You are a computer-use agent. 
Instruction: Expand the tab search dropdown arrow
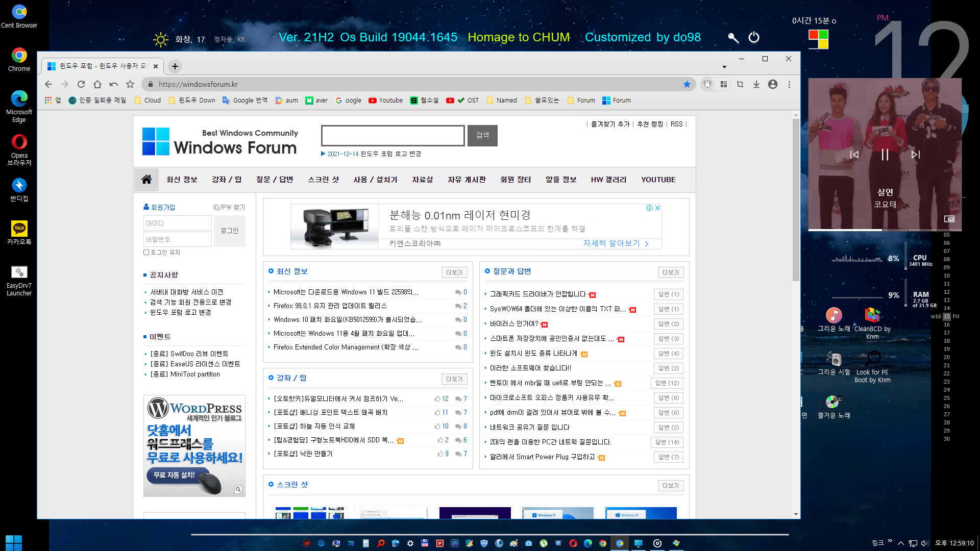(x=724, y=67)
